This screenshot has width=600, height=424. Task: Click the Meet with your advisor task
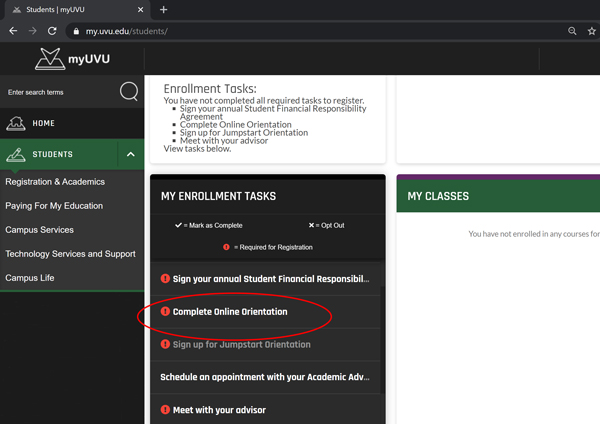pos(266,410)
